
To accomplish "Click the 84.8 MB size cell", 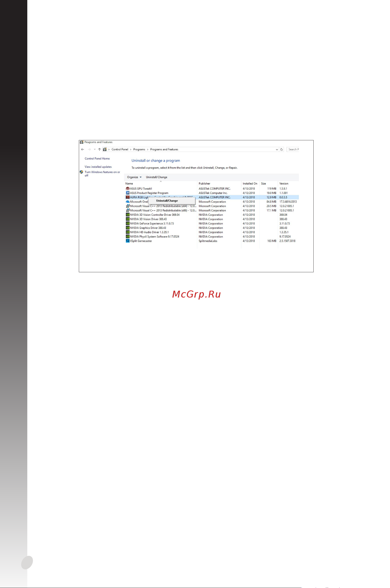I will click(x=271, y=202).
